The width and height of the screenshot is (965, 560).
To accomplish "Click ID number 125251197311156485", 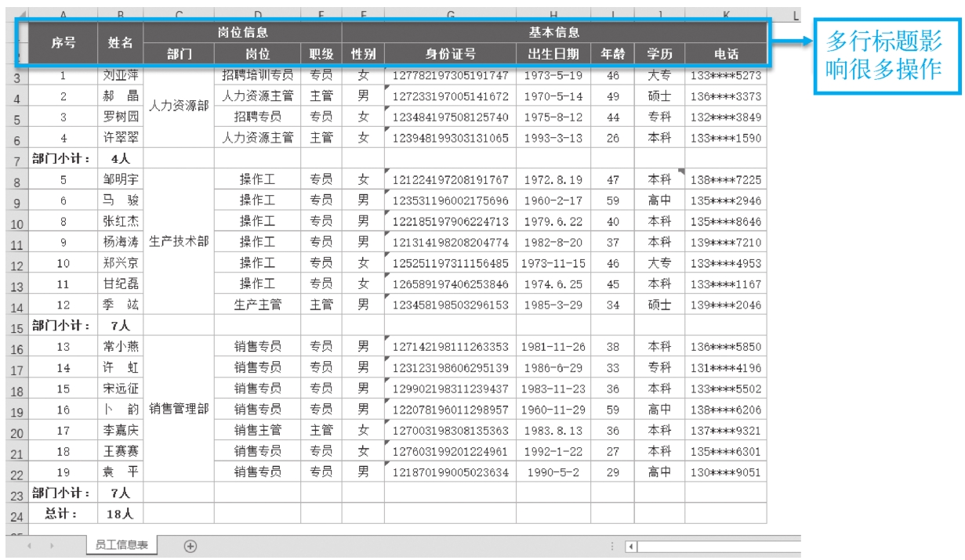I will tap(450, 263).
